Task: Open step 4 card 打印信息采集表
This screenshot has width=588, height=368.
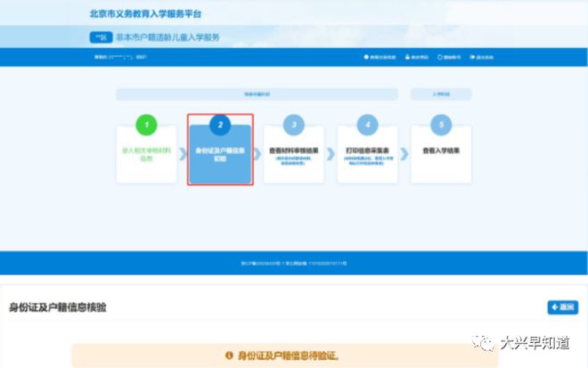Action: [x=367, y=154]
